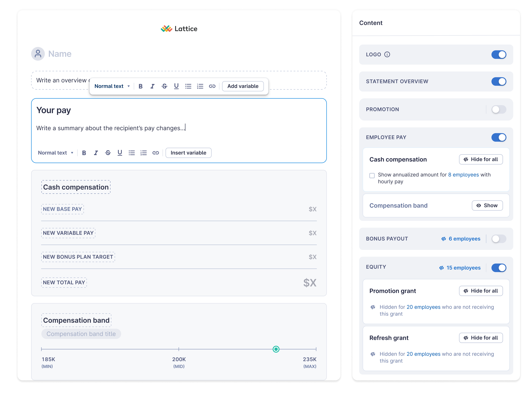Click numbered list icon in floating toolbar
Image resolution: width=532 pixels, height=394 pixels.
200,86
